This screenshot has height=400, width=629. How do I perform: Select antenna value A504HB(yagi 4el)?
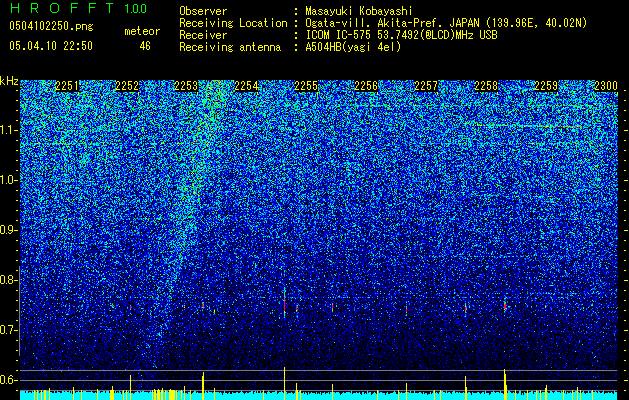[353, 47]
